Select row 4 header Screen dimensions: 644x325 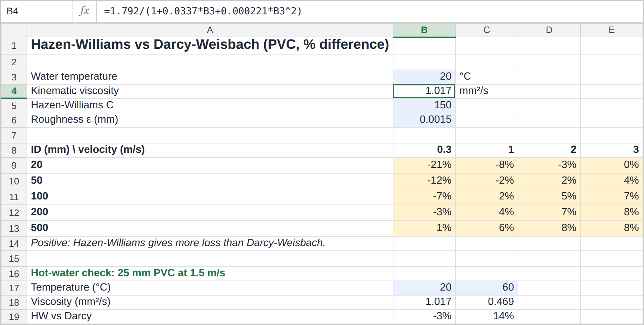(14, 91)
